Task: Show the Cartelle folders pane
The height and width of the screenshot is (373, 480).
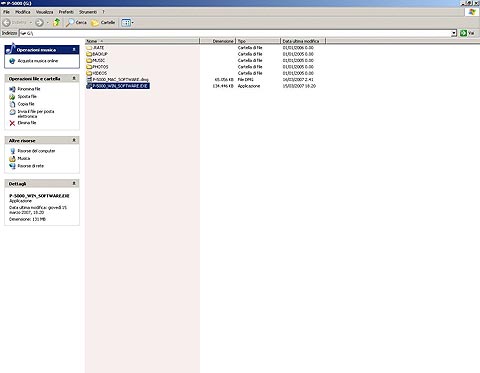Action: 103,23
